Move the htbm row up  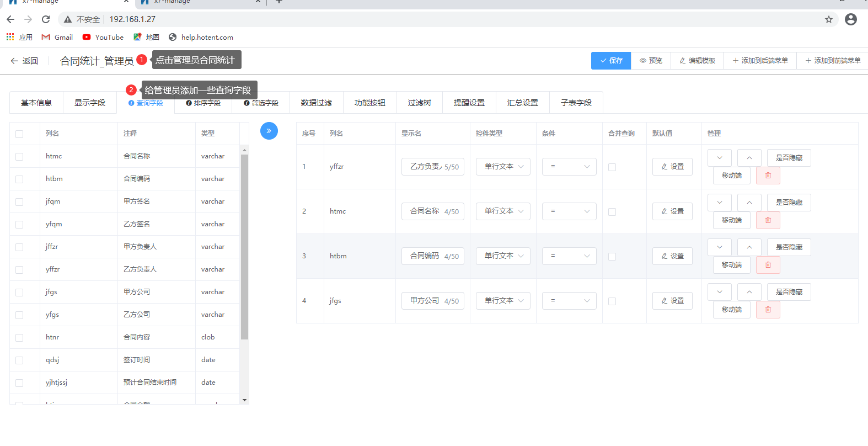[x=749, y=247]
